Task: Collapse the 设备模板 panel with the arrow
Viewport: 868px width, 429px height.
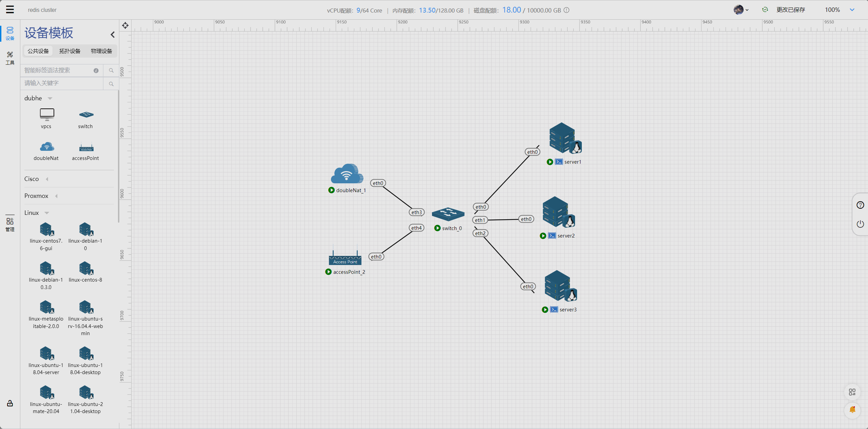Action: pyautogui.click(x=113, y=35)
